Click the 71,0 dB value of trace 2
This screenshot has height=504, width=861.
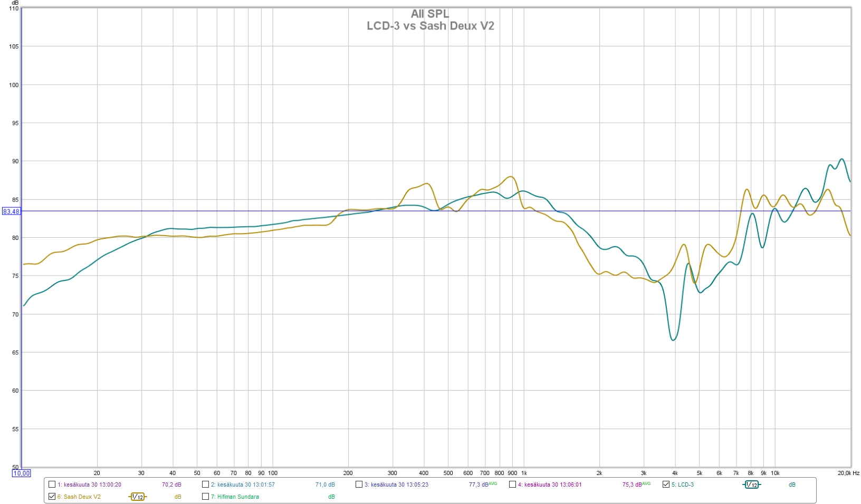pyautogui.click(x=325, y=484)
